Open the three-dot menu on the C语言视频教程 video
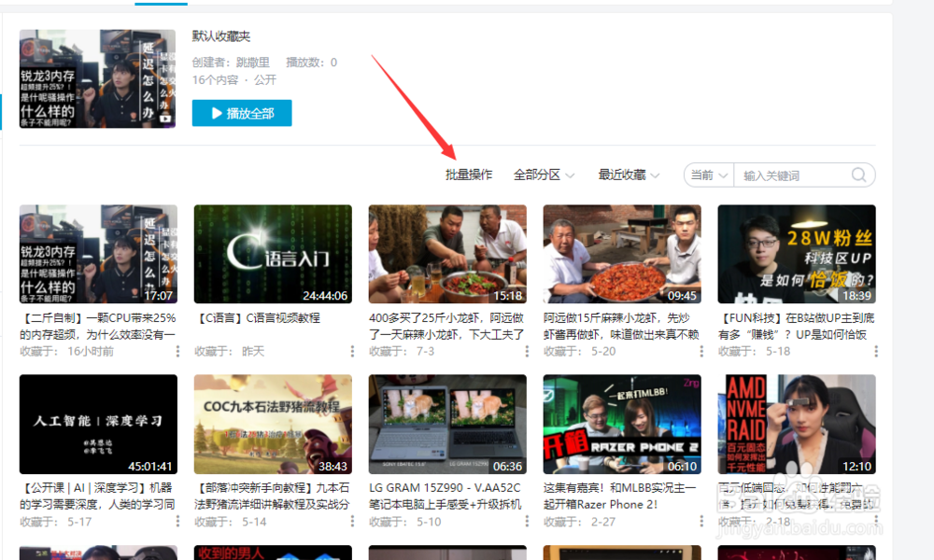Viewport: 934px width, 560px height. [351, 351]
